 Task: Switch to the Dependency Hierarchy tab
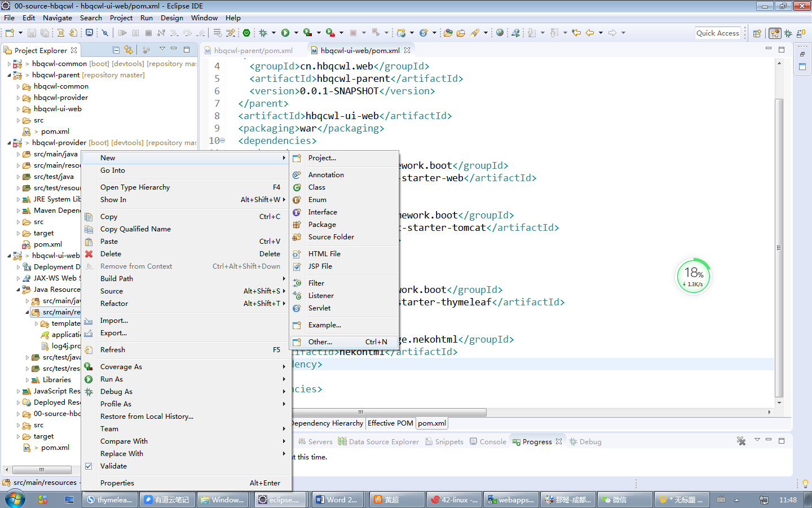click(327, 423)
